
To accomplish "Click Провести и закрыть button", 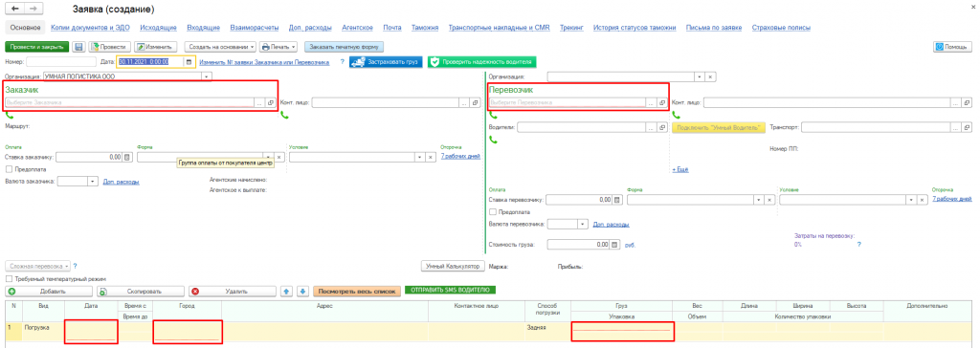I will [x=37, y=47].
